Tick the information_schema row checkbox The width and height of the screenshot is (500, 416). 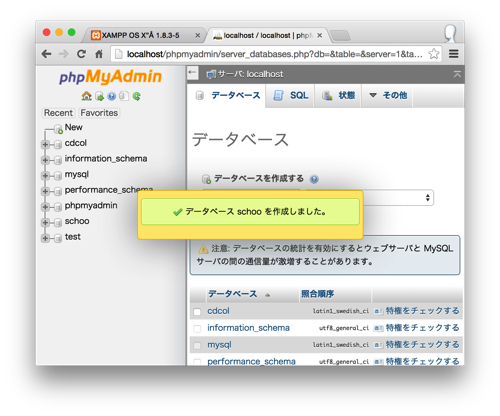197,328
